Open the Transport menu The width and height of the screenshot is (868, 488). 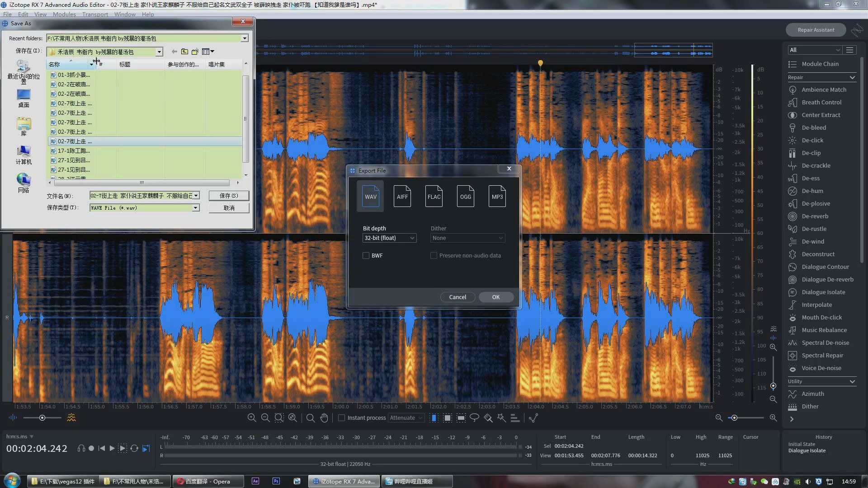[x=95, y=14]
